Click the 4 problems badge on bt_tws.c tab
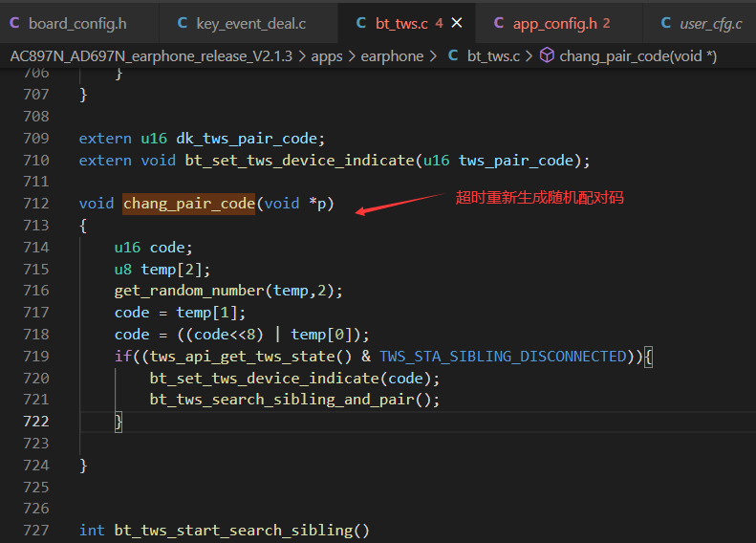The height and width of the screenshot is (543, 756). tap(439, 23)
